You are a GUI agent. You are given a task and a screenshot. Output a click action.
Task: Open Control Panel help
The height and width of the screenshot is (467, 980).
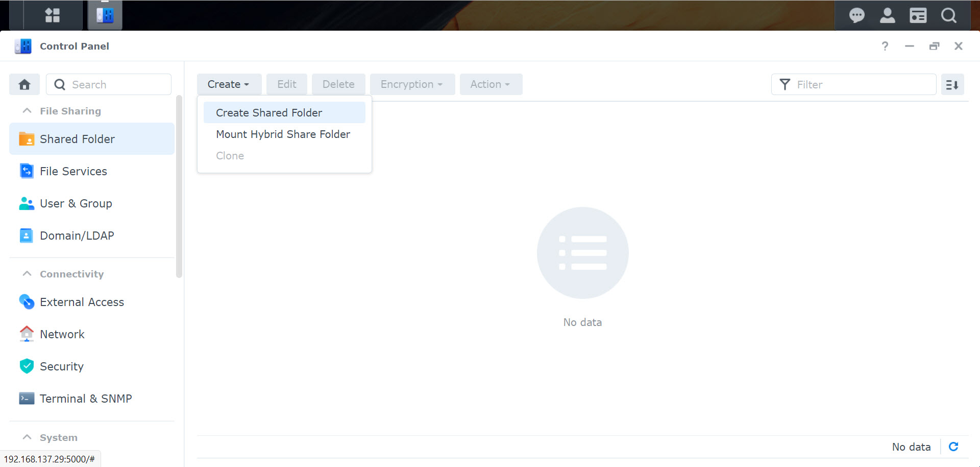[885, 46]
